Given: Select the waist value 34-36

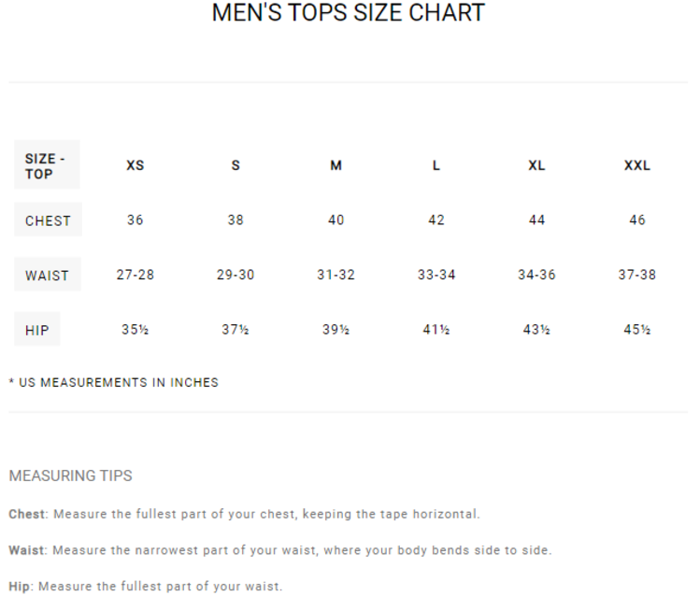Looking at the screenshot, I should pos(536,276).
